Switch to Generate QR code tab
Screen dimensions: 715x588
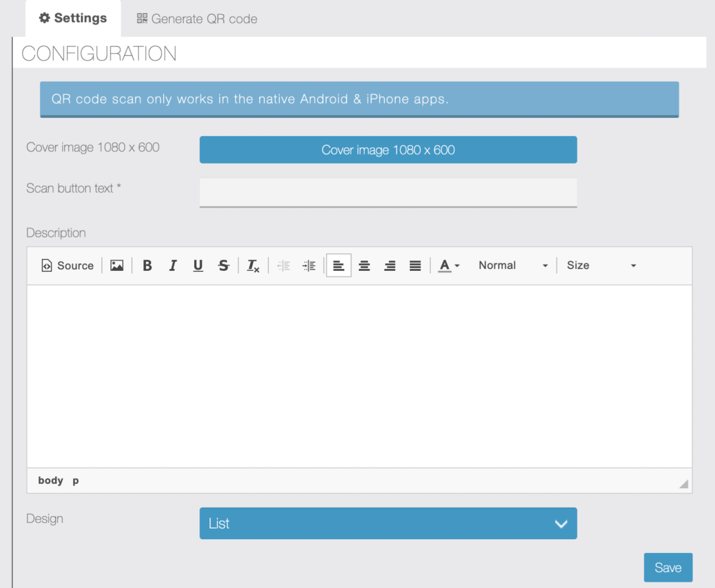[197, 19]
